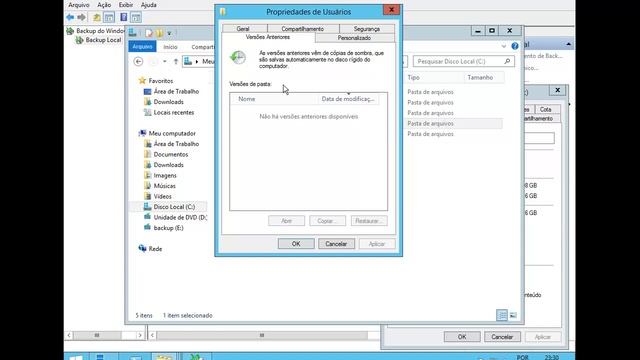Select Meu computador in navigation pane

(x=172, y=133)
